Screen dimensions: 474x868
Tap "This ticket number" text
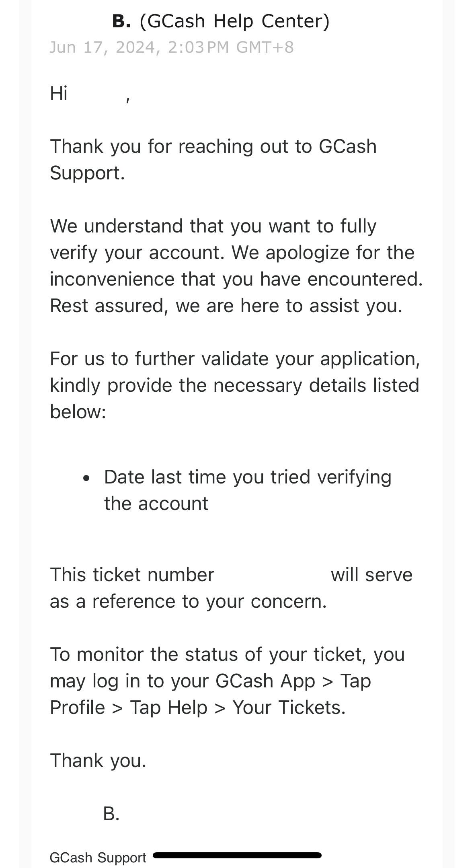point(132,575)
